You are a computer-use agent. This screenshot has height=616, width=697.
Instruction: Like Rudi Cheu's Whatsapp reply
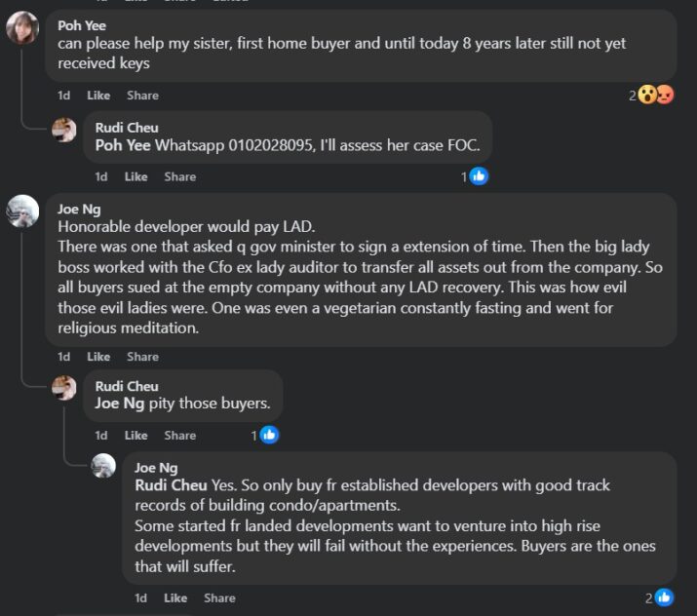pos(136,176)
